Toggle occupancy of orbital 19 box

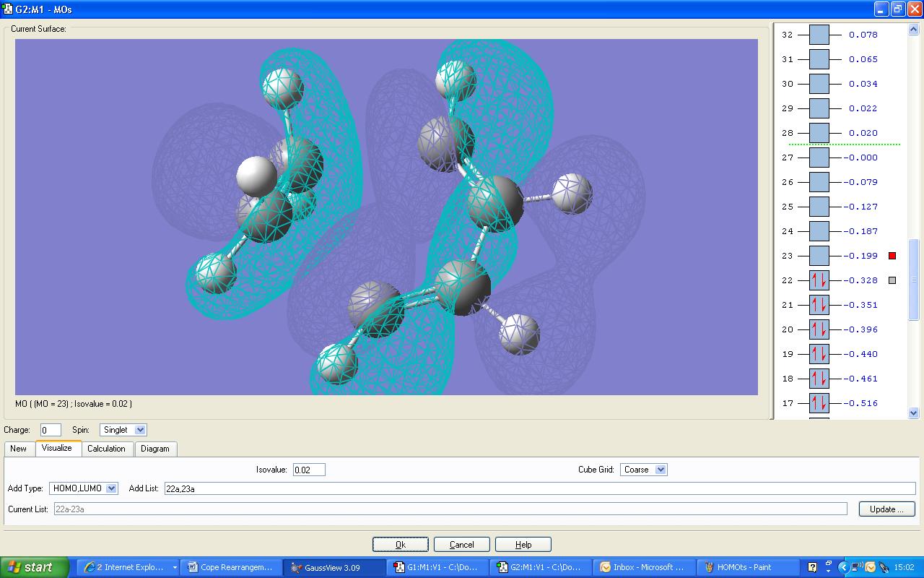point(819,354)
